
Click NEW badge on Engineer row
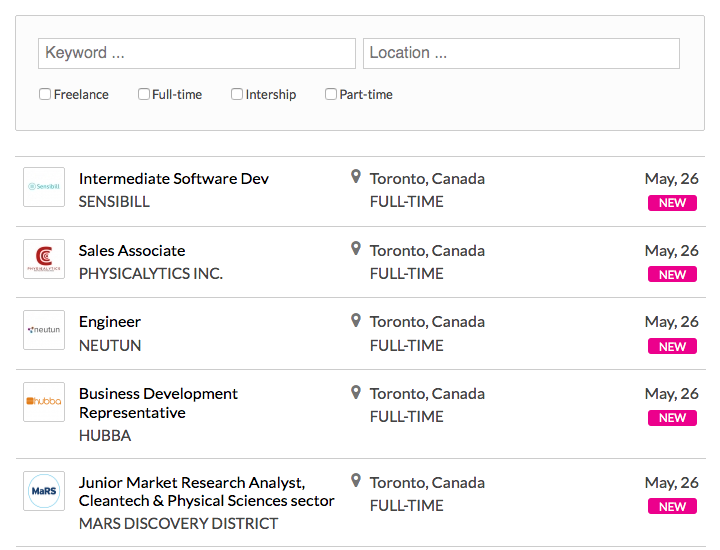coord(672,346)
